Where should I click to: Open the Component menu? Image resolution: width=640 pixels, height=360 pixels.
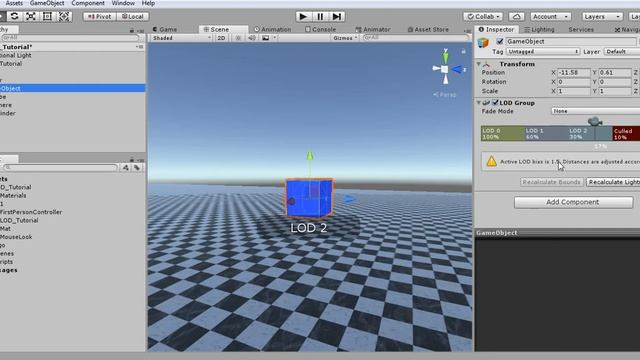pos(88,3)
